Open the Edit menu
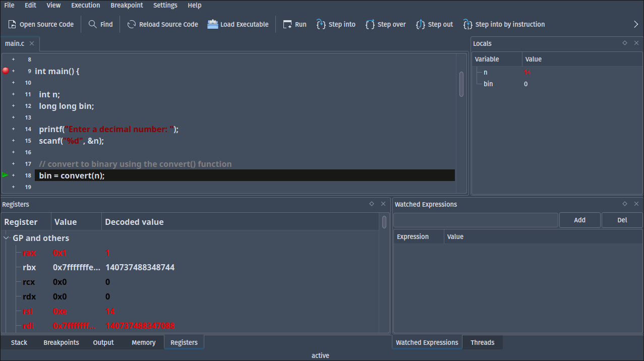The height and width of the screenshot is (361, 644). click(30, 5)
